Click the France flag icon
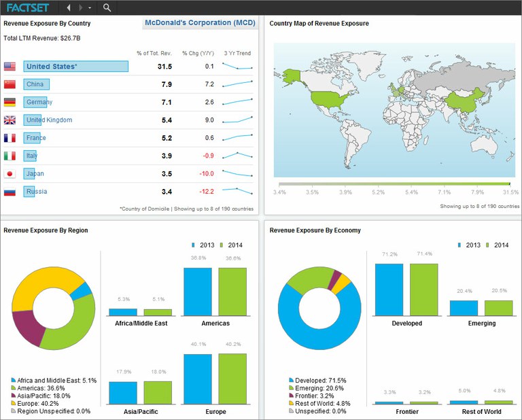This screenshot has height=420, width=522. point(10,138)
